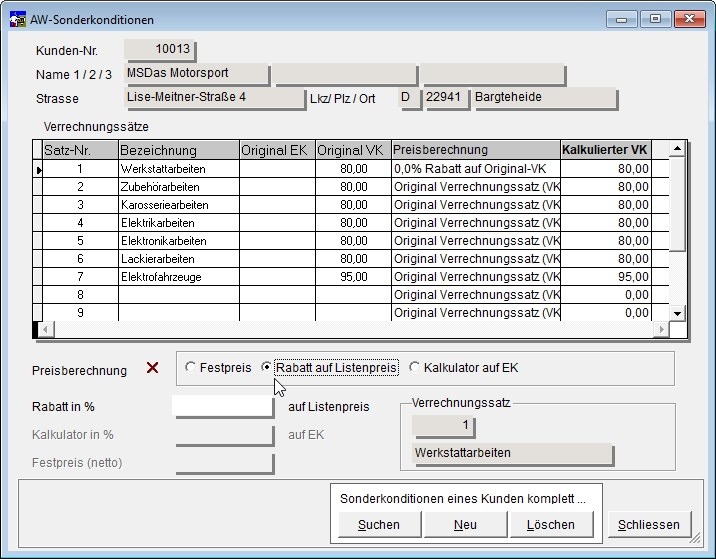Click the postal code field 22941
716x559 pixels.
tap(446, 98)
